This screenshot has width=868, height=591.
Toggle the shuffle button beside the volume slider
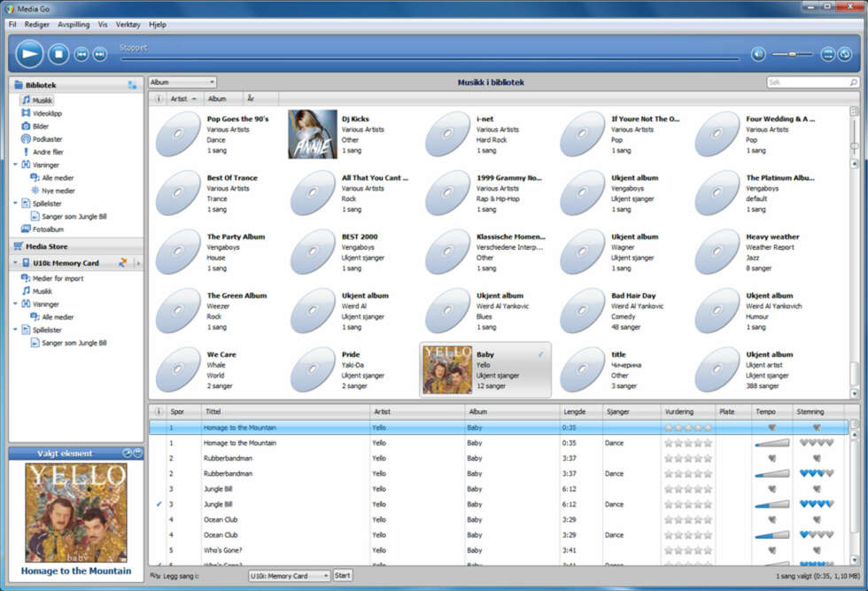[827, 54]
